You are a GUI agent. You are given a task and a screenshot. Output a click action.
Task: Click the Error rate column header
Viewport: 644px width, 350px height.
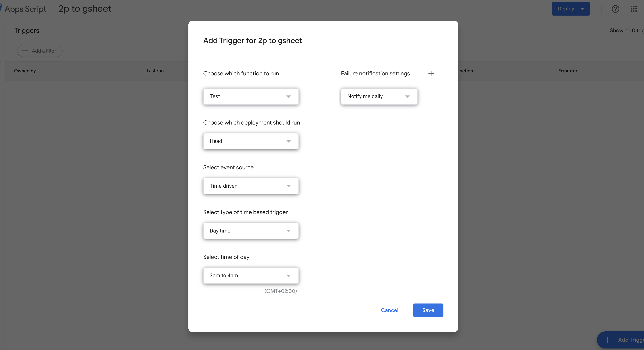point(568,71)
